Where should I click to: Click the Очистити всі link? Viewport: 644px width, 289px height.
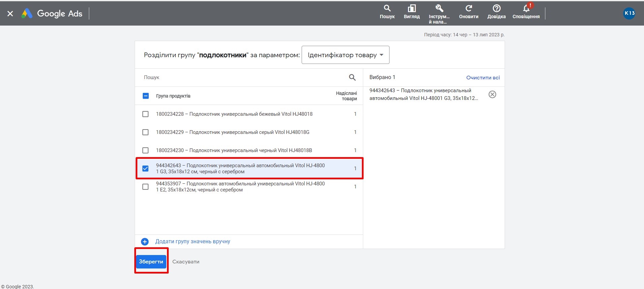pyautogui.click(x=483, y=77)
